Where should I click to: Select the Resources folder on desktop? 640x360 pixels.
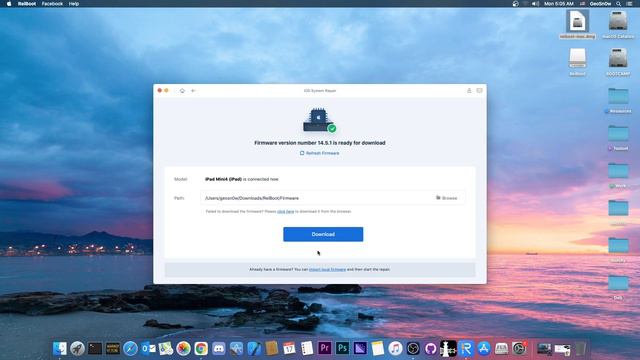[618, 100]
